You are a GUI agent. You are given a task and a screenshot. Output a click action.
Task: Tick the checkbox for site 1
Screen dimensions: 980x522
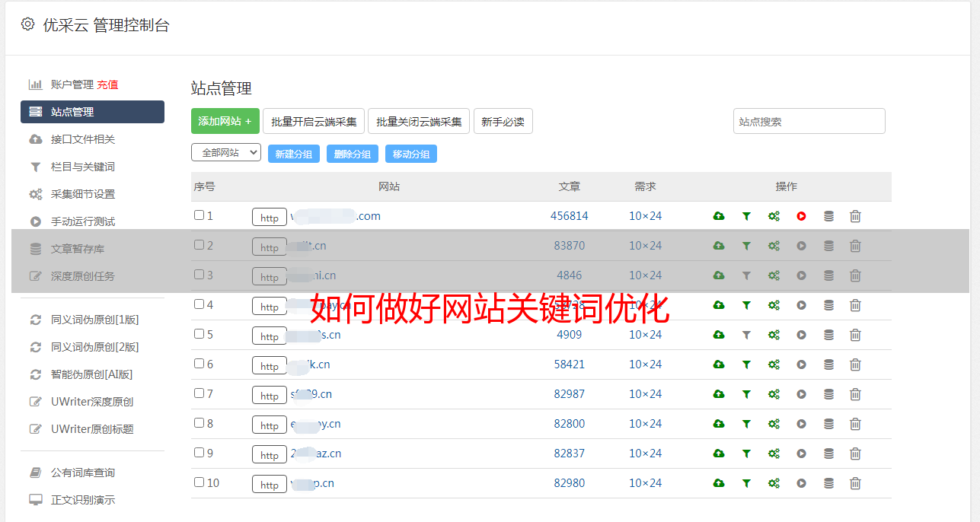pyautogui.click(x=199, y=215)
